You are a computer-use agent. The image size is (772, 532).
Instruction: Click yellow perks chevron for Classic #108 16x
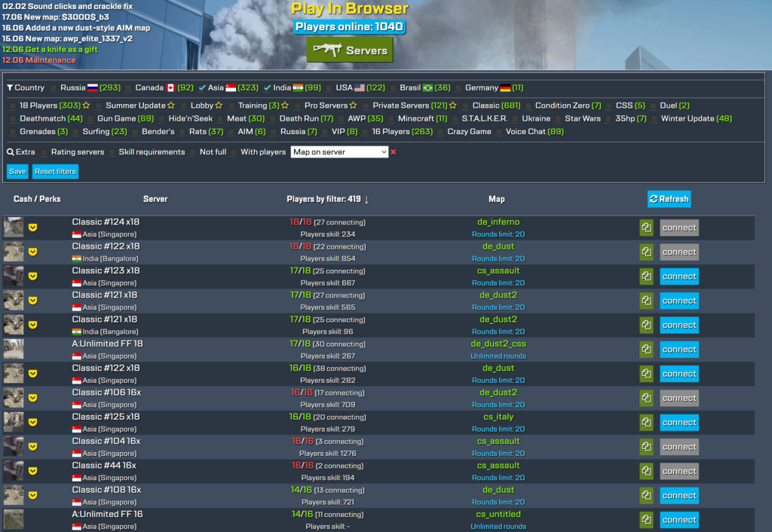[x=33, y=495]
